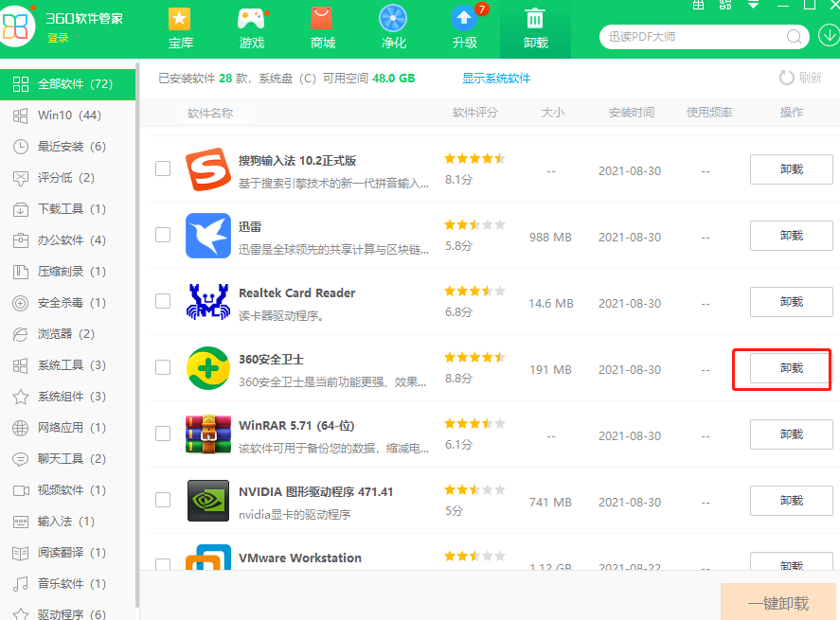
Task: Open the 升级 arrow icon with badge
Action: (x=464, y=19)
